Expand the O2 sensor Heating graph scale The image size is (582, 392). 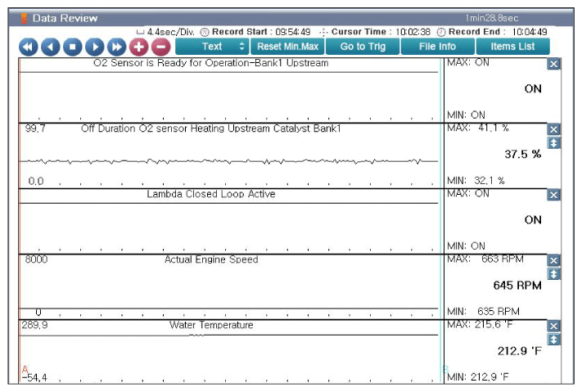(553, 143)
